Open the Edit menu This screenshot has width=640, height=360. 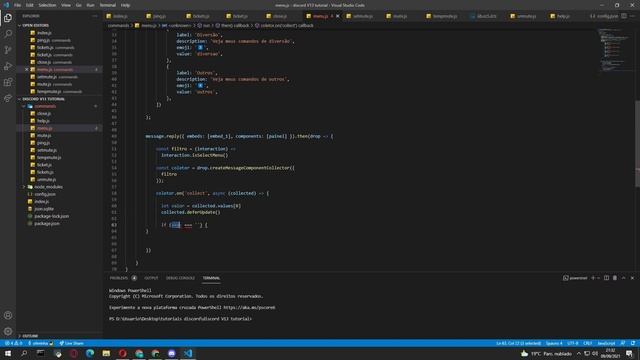(x=29, y=5)
